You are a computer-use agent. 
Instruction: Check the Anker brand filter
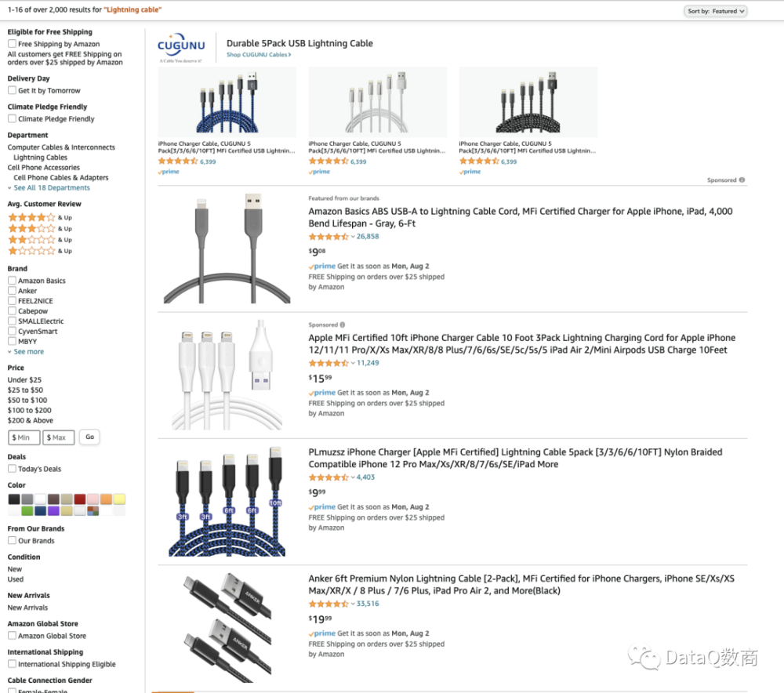(12, 291)
